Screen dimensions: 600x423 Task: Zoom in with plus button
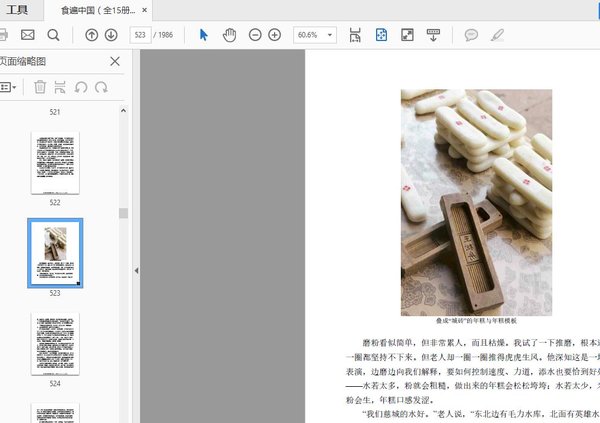(274, 35)
